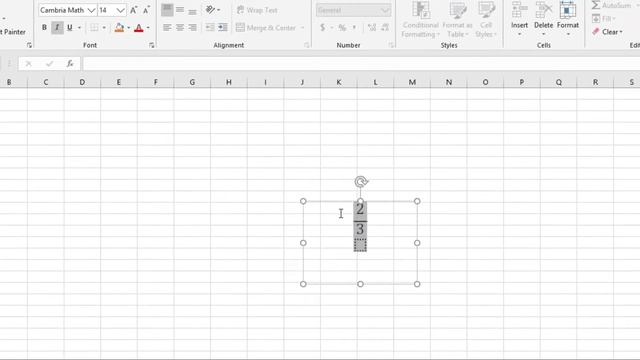Select column H header

pos(229,82)
